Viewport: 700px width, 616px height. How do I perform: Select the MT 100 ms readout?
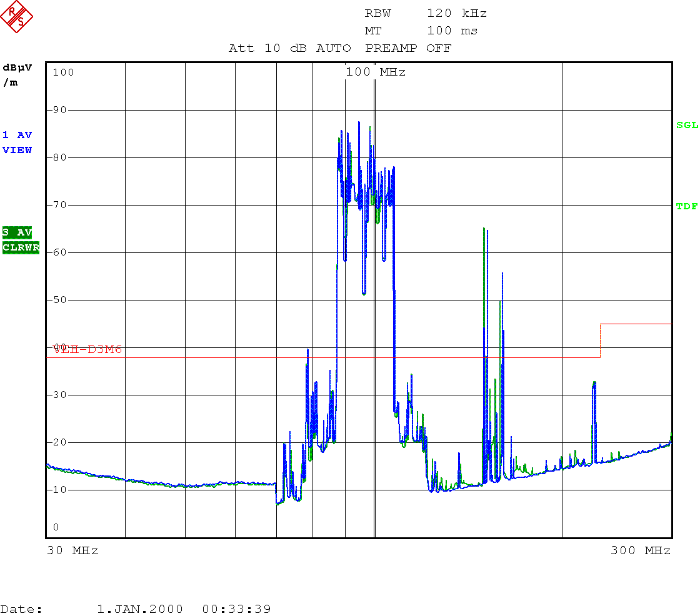click(421, 31)
